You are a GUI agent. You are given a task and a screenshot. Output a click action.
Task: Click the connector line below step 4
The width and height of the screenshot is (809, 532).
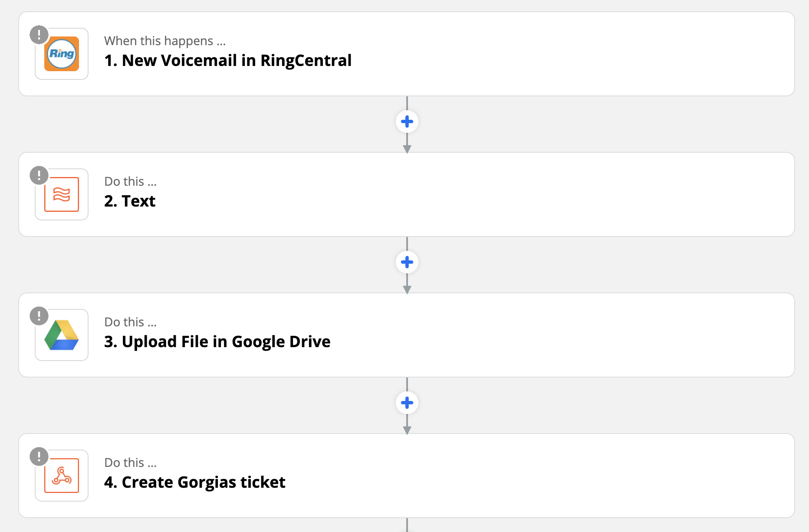point(407,525)
